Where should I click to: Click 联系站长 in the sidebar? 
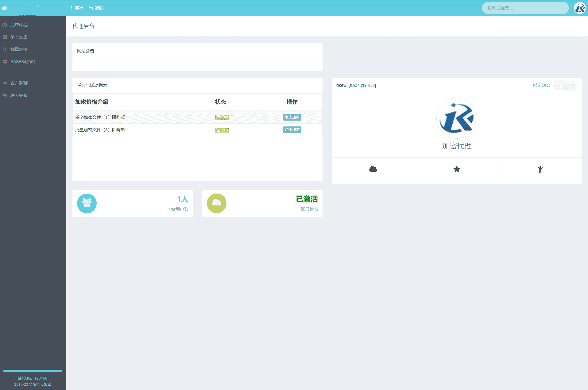19,95
